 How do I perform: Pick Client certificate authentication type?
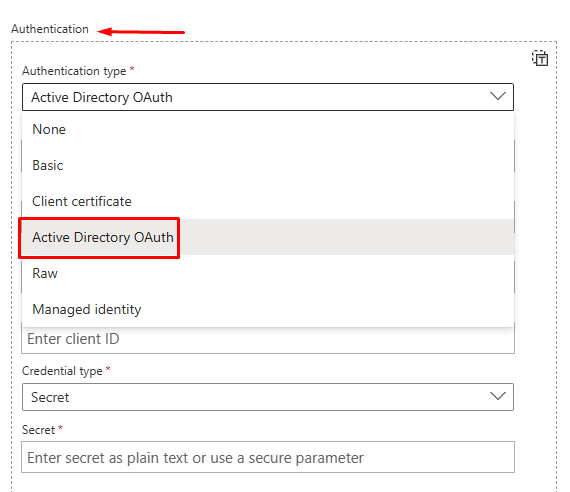268,201
